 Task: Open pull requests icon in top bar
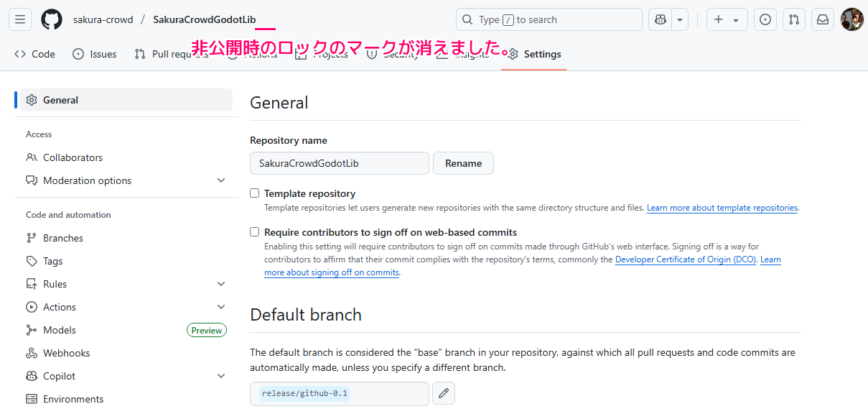794,19
